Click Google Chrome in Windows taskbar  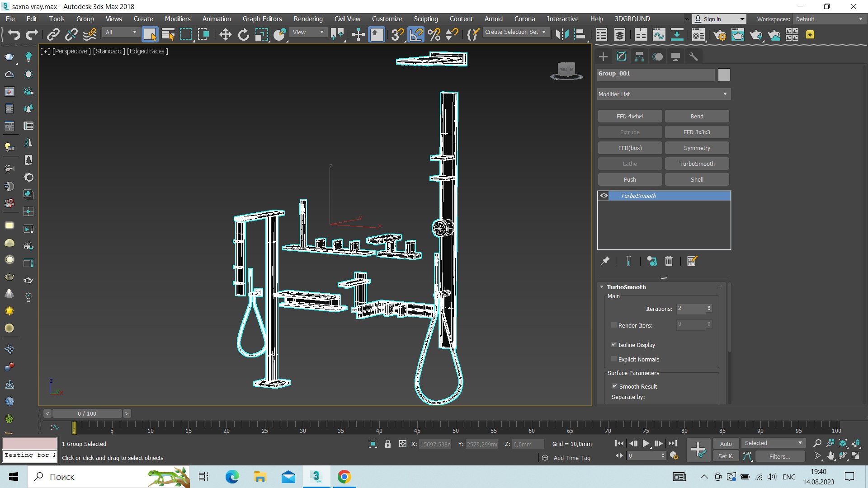(x=344, y=477)
